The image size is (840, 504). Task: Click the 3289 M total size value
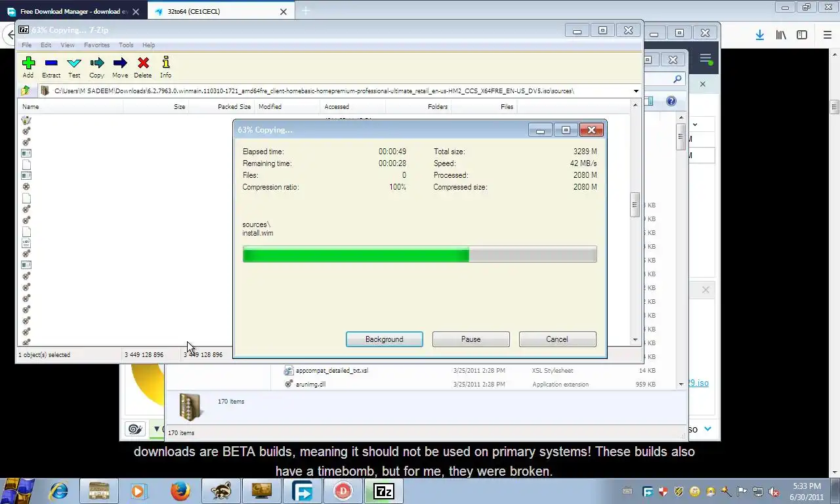coord(585,152)
